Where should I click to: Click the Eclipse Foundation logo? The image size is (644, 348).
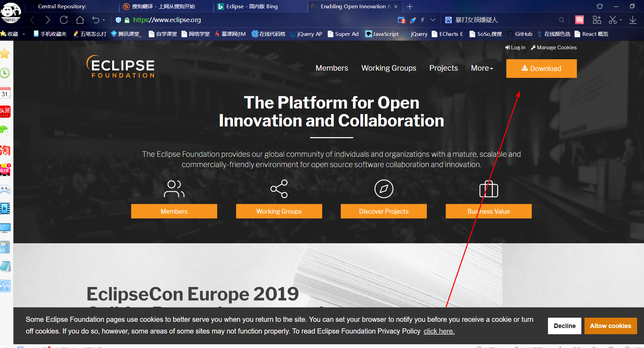click(120, 66)
